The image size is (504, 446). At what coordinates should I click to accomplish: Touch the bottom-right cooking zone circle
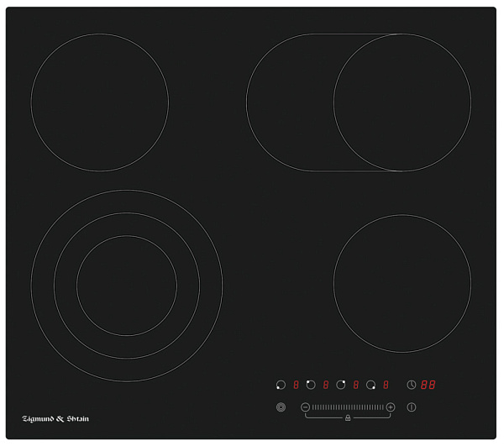click(x=402, y=284)
